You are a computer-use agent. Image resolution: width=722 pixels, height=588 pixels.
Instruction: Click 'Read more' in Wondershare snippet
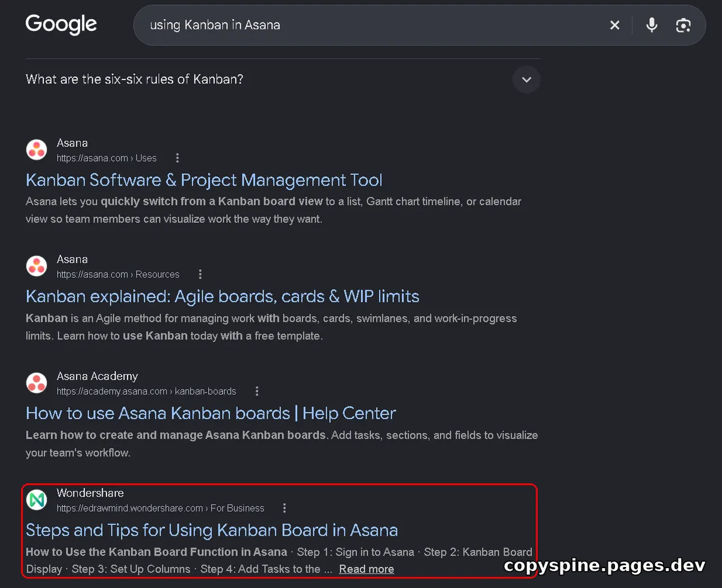[x=366, y=569]
